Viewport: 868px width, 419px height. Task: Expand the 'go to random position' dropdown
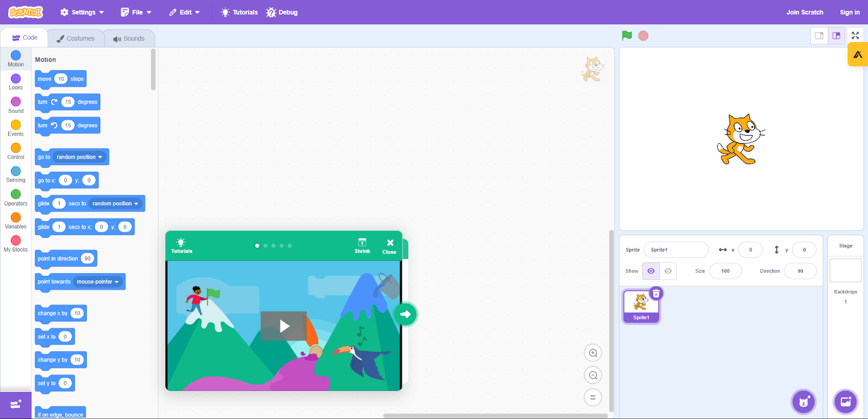[100, 157]
